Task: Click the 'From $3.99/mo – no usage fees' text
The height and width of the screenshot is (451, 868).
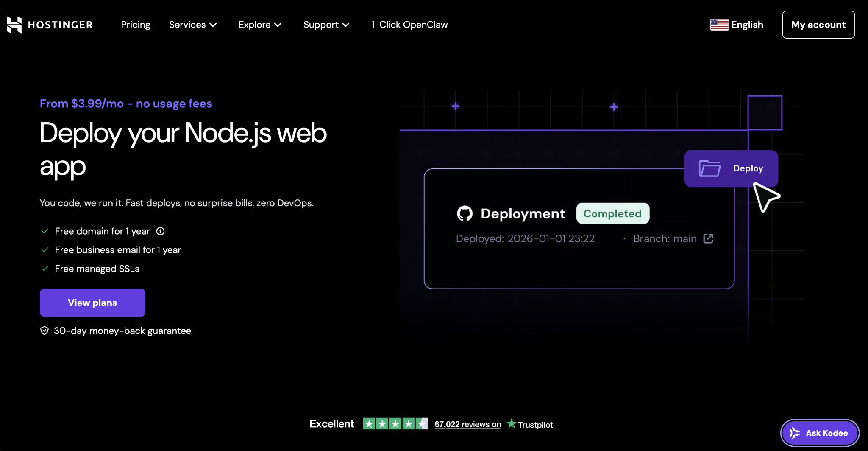Action: point(126,104)
